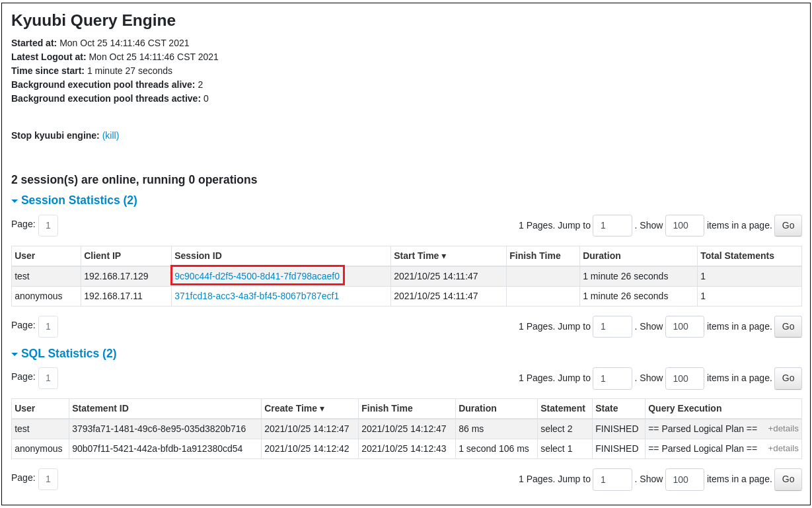This screenshot has width=812, height=508.
Task: Focus Jump to field above SQL table
Action: point(612,378)
